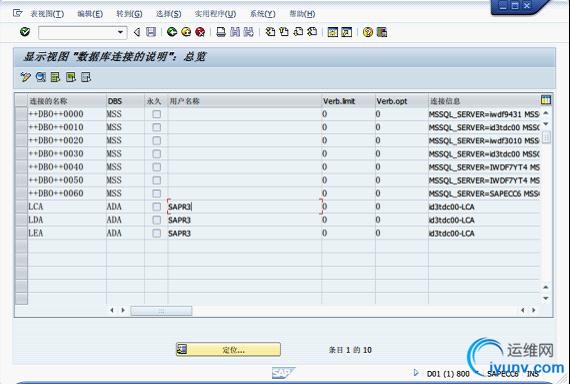Click the Select Block icon

(x=71, y=77)
